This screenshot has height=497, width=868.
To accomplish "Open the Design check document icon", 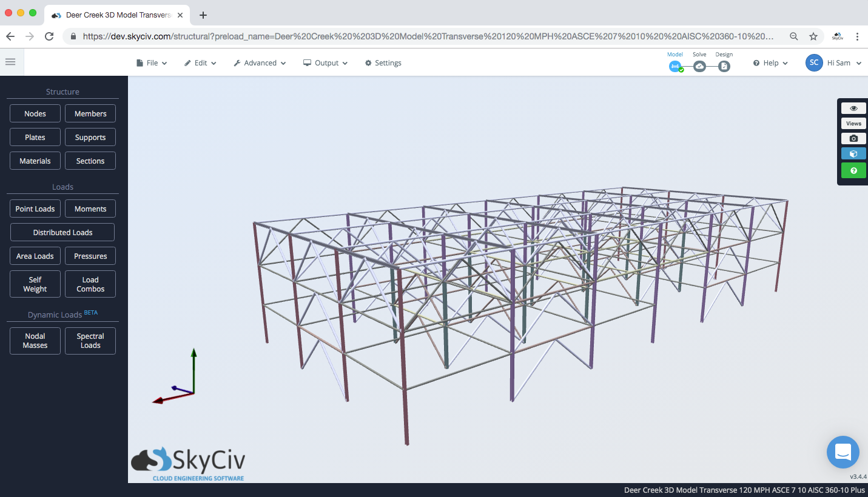I will click(724, 66).
